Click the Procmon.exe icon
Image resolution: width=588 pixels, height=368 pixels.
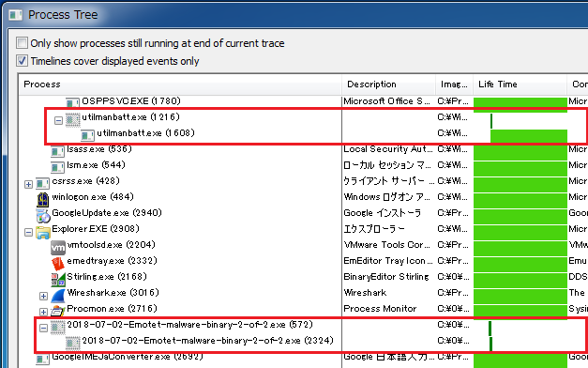(58, 311)
